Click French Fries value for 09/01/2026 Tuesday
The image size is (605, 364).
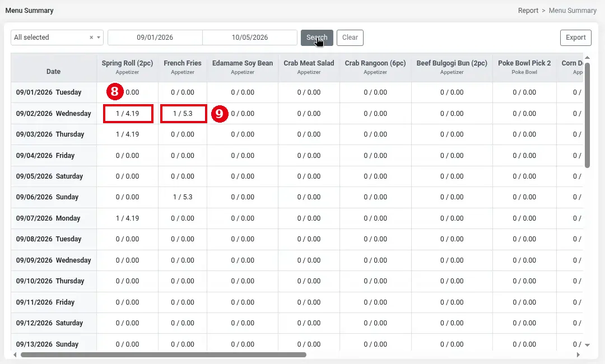(x=183, y=92)
